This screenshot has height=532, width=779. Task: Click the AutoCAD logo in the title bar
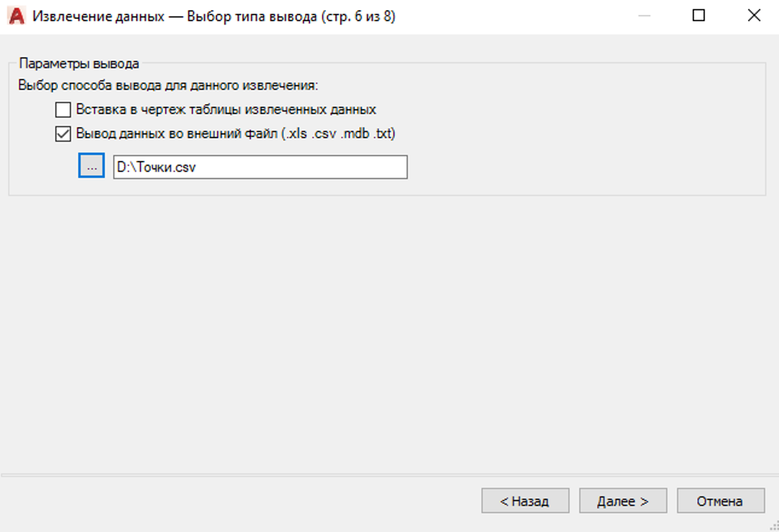coord(16,16)
